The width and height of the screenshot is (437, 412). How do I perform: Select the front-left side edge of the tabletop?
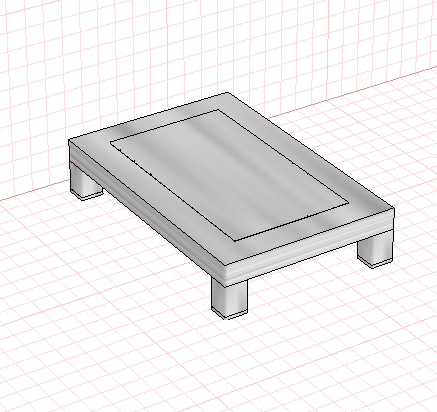(147, 213)
